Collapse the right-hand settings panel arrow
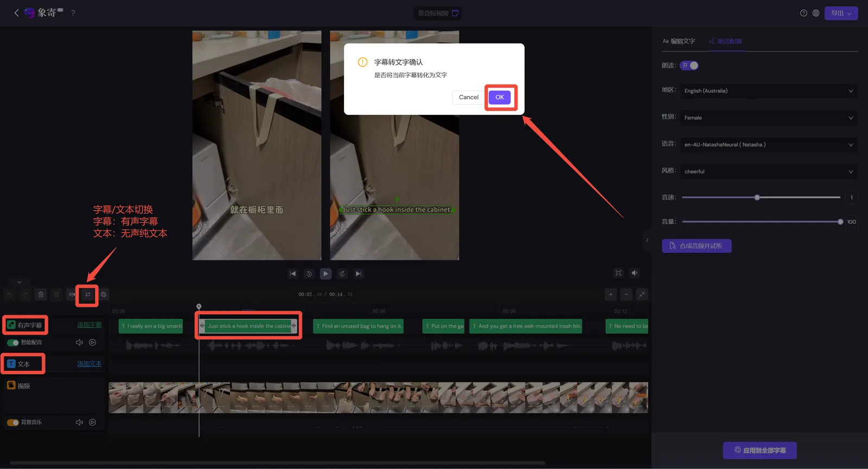 click(647, 240)
